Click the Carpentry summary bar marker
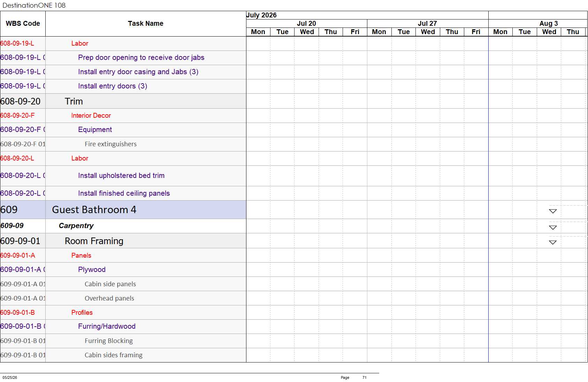 tap(552, 227)
